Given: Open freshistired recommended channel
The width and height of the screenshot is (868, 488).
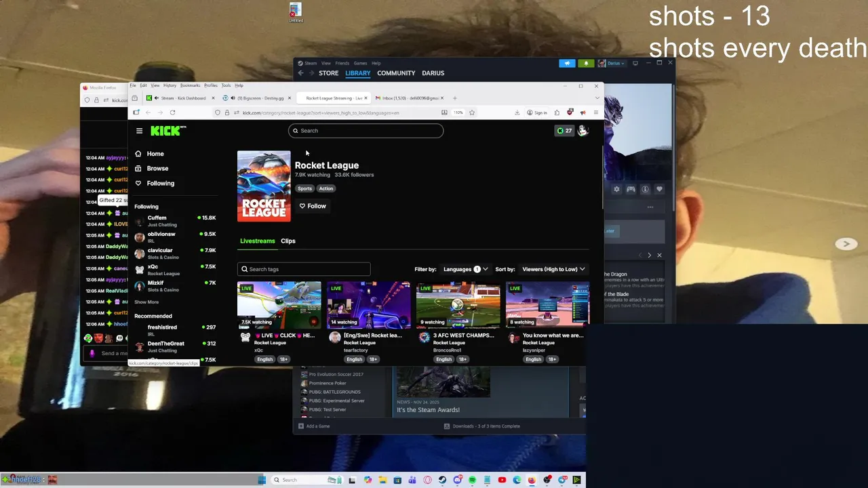Looking at the screenshot, I should (x=175, y=330).
